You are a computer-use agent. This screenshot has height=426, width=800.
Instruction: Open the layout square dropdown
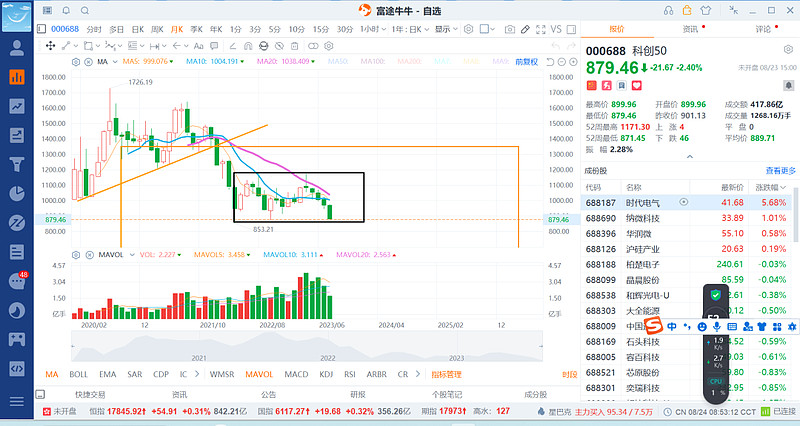(487, 29)
